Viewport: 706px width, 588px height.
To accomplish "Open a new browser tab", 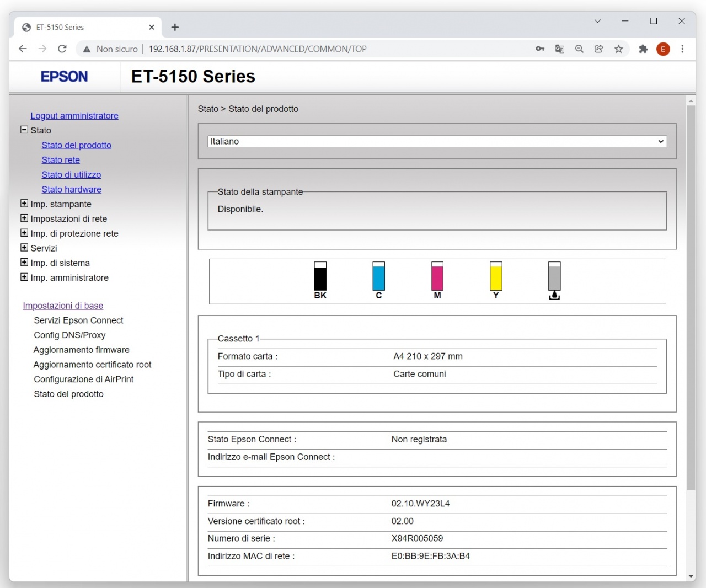I will tap(175, 27).
